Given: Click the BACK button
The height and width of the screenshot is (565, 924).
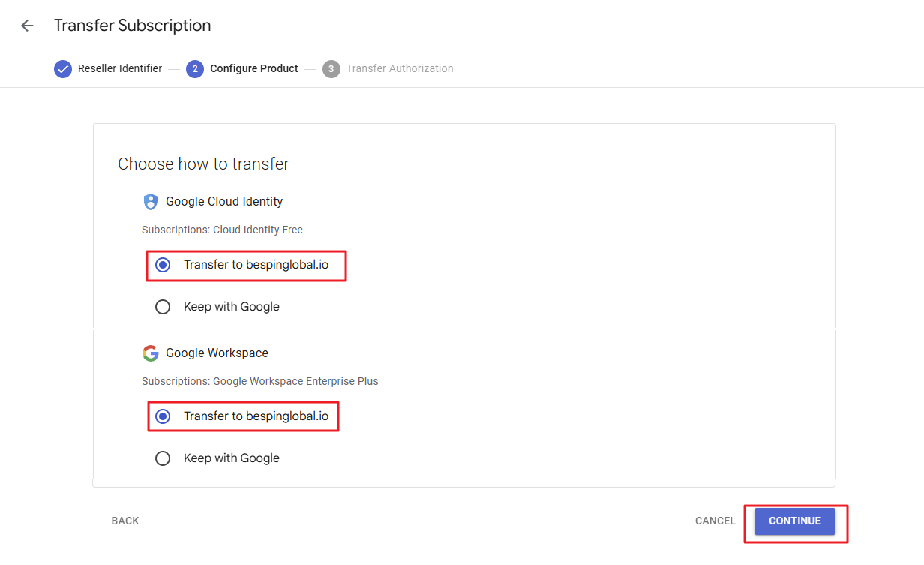Looking at the screenshot, I should click(125, 521).
